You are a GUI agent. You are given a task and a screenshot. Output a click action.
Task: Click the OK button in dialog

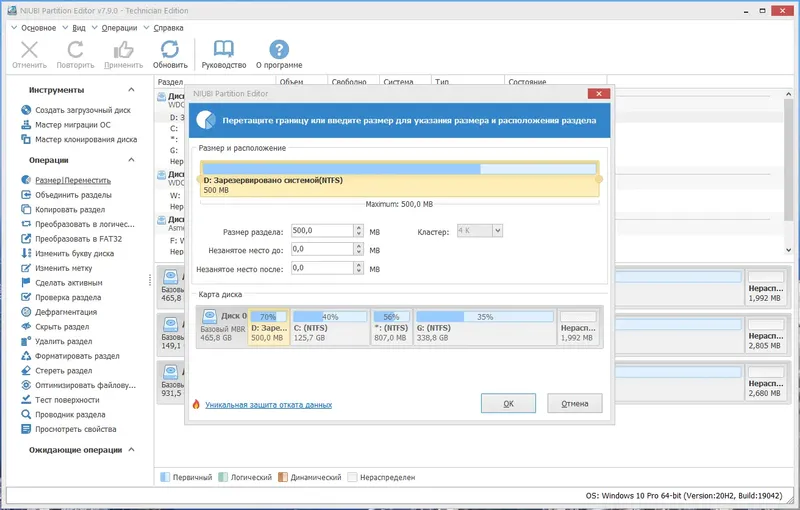(x=508, y=403)
